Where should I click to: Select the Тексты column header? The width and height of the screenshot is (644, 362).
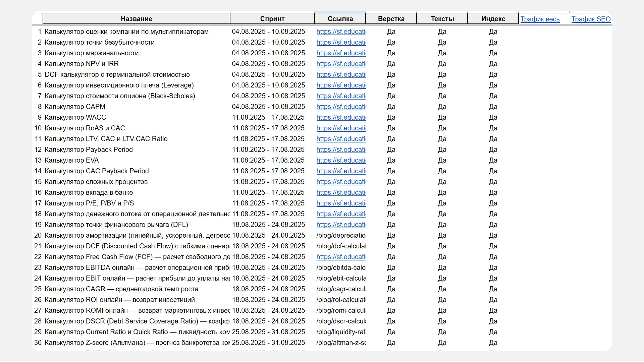[442, 19]
